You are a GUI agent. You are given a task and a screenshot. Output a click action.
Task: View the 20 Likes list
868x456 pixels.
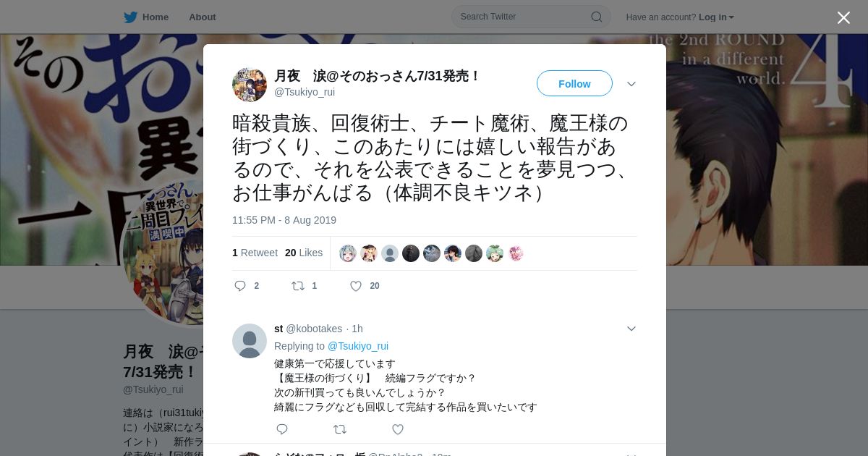pyautogui.click(x=304, y=253)
